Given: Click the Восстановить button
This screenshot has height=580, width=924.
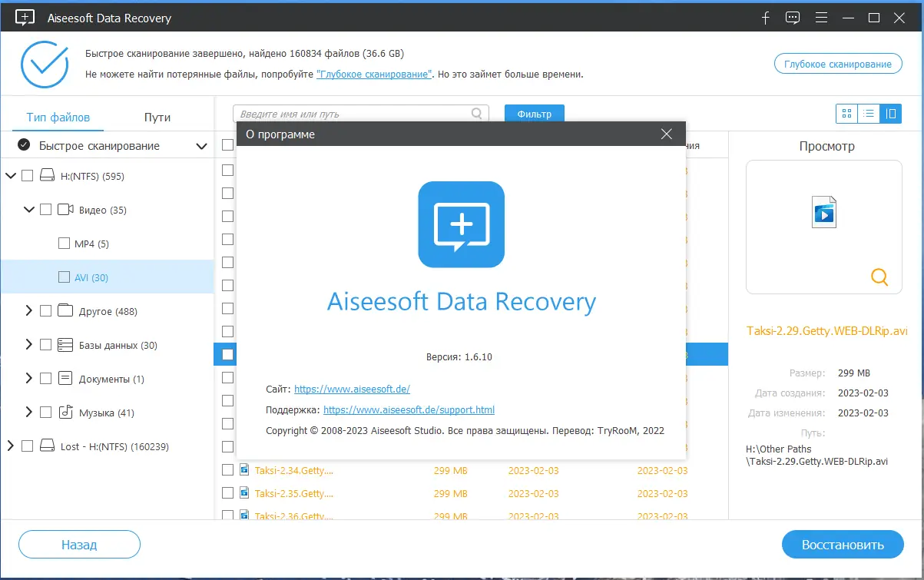Looking at the screenshot, I should (843, 545).
